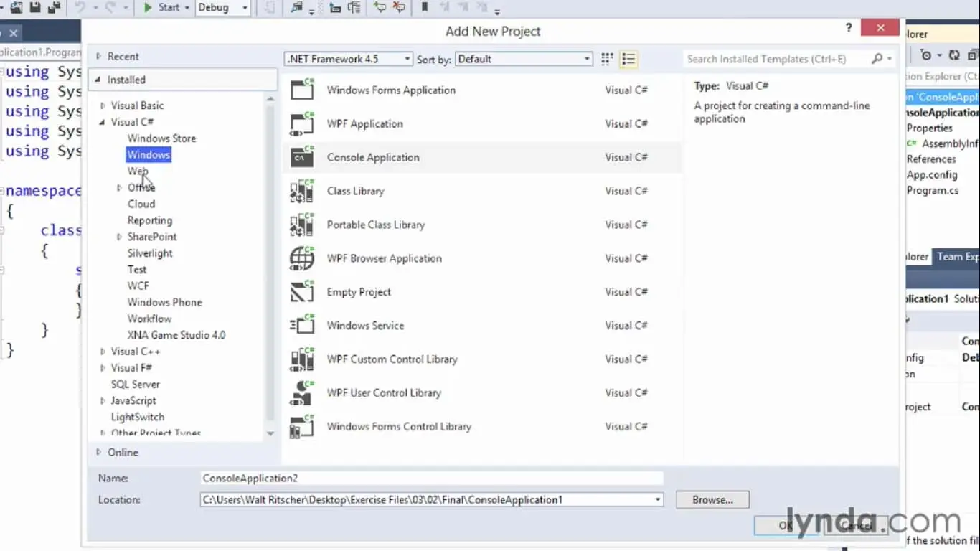Start debugging with the green play icon
Screen dimensions: 980x551
148,8
